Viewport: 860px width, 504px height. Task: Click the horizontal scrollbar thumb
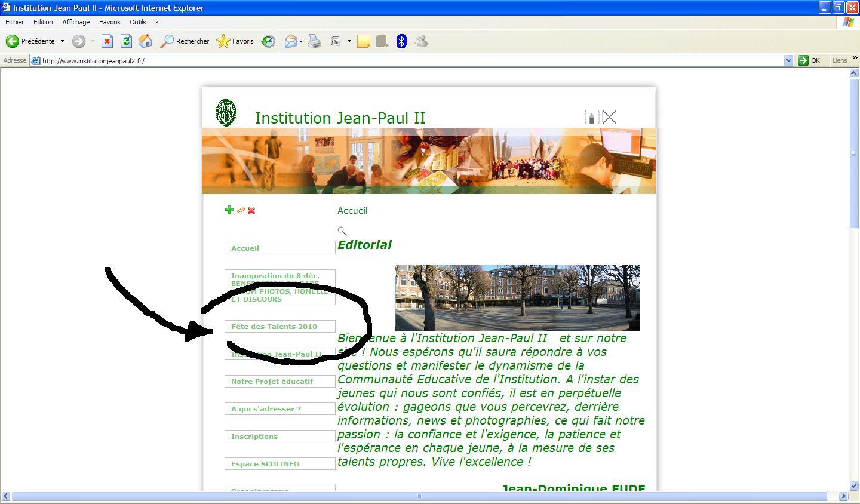tap(419, 496)
